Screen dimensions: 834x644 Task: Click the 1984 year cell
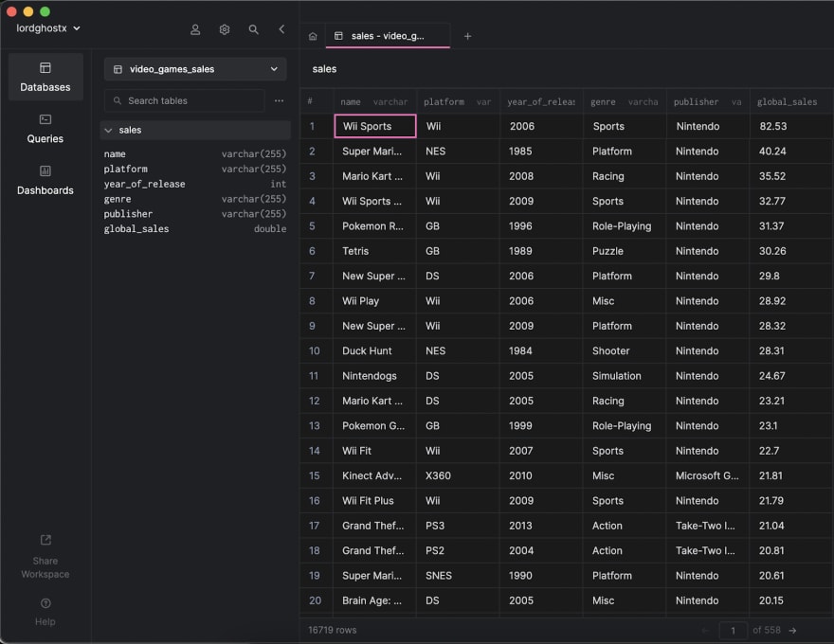pos(541,350)
